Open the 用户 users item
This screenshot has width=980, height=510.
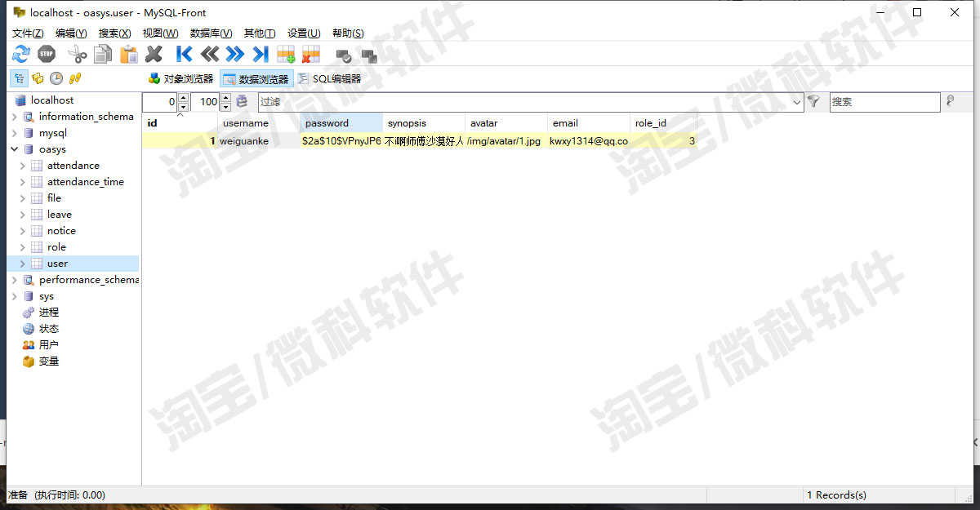[x=48, y=345]
